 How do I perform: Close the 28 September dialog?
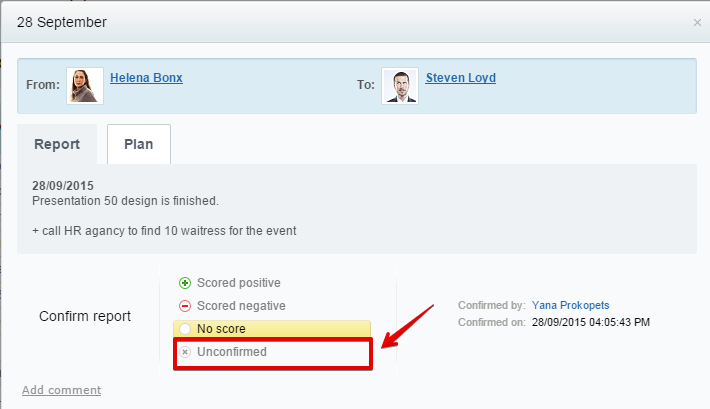[x=697, y=23]
